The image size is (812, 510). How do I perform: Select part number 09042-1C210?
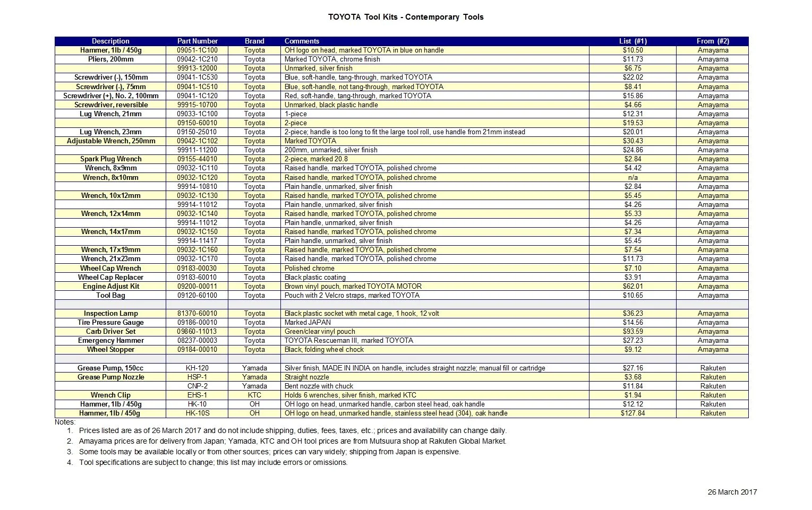point(197,59)
